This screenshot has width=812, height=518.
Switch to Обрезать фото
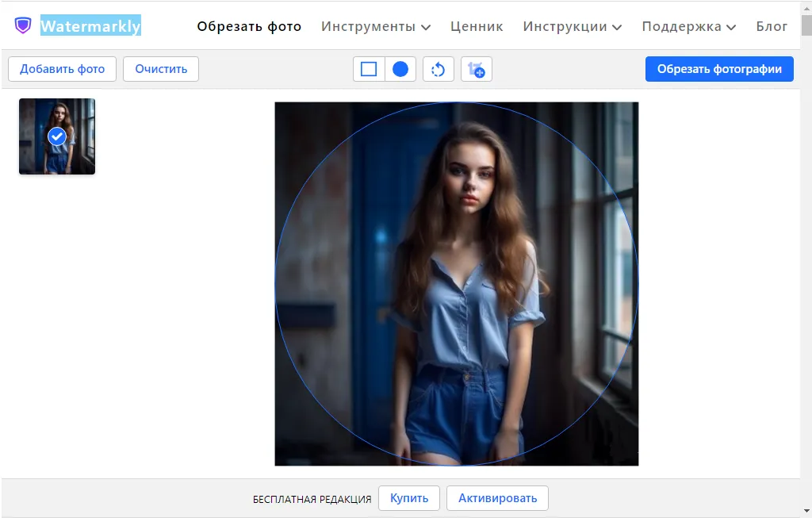click(x=249, y=26)
